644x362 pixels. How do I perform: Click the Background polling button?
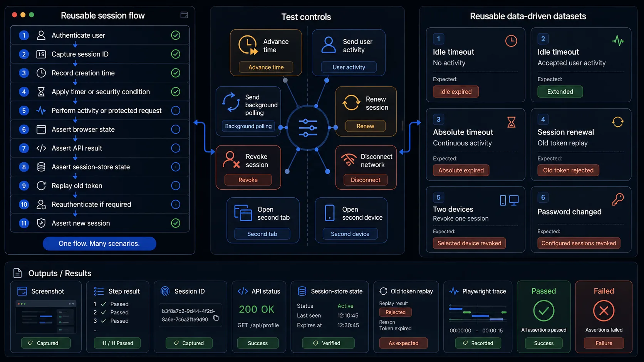248,126
